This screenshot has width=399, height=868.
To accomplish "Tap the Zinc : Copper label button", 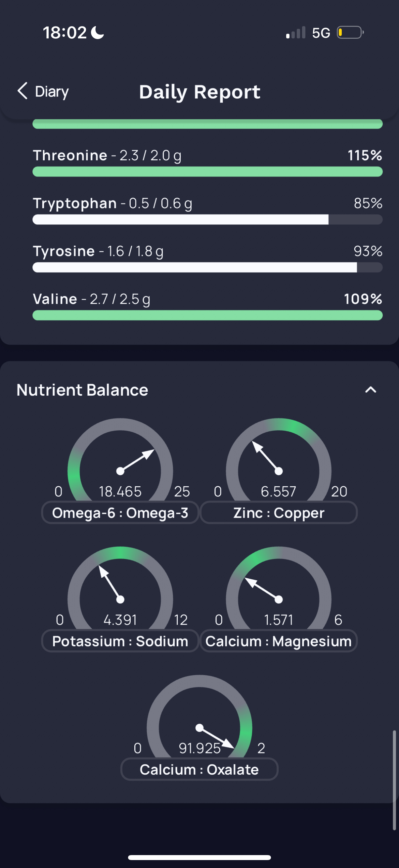I will (279, 512).
